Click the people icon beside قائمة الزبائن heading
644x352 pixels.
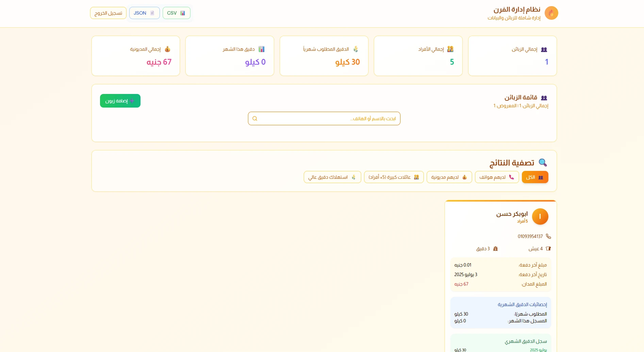(544, 98)
